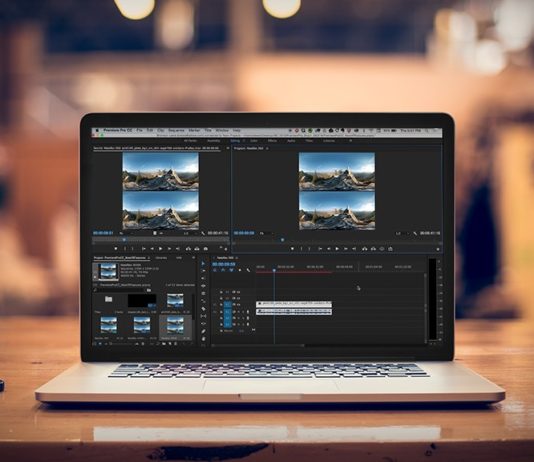Select the black video thumbnail in Project panel
The image size is (534, 462).
pyautogui.click(x=142, y=301)
